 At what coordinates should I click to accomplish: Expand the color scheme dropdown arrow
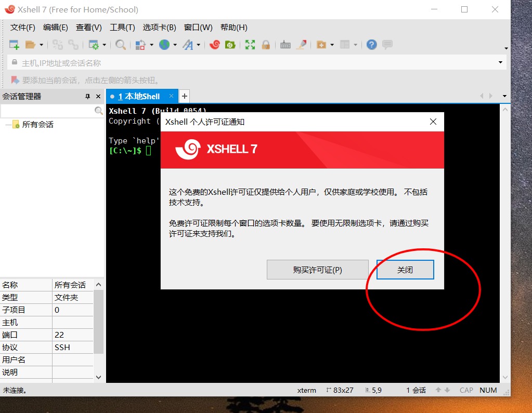click(151, 45)
